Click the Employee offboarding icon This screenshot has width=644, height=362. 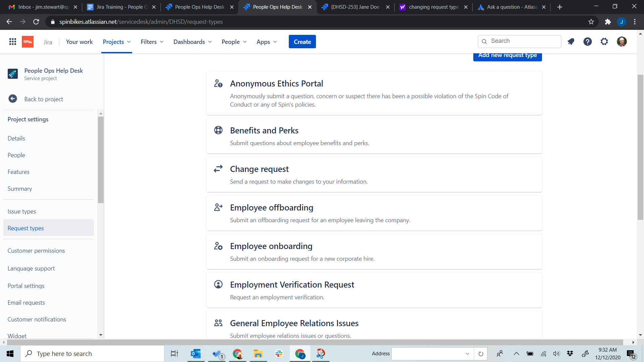coord(218,207)
